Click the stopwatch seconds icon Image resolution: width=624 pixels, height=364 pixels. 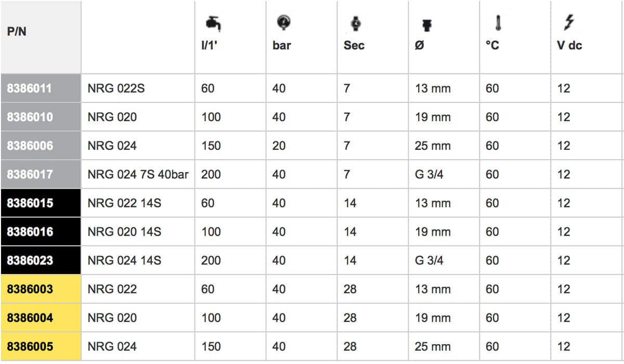tap(356, 24)
